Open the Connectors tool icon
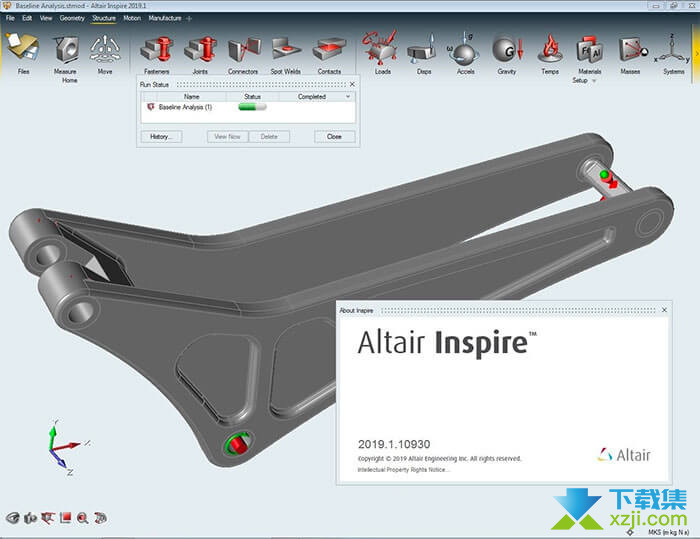 pyautogui.click(x=244, y=50)
